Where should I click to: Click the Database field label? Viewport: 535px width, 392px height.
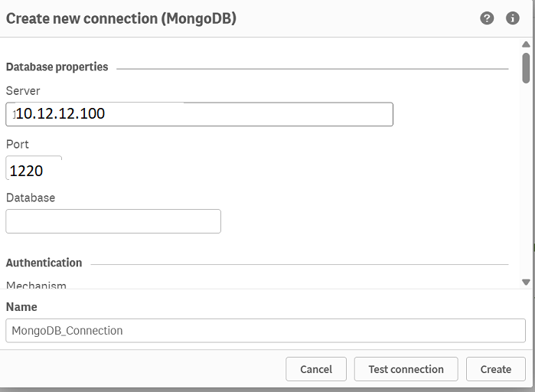coord(31,198)
